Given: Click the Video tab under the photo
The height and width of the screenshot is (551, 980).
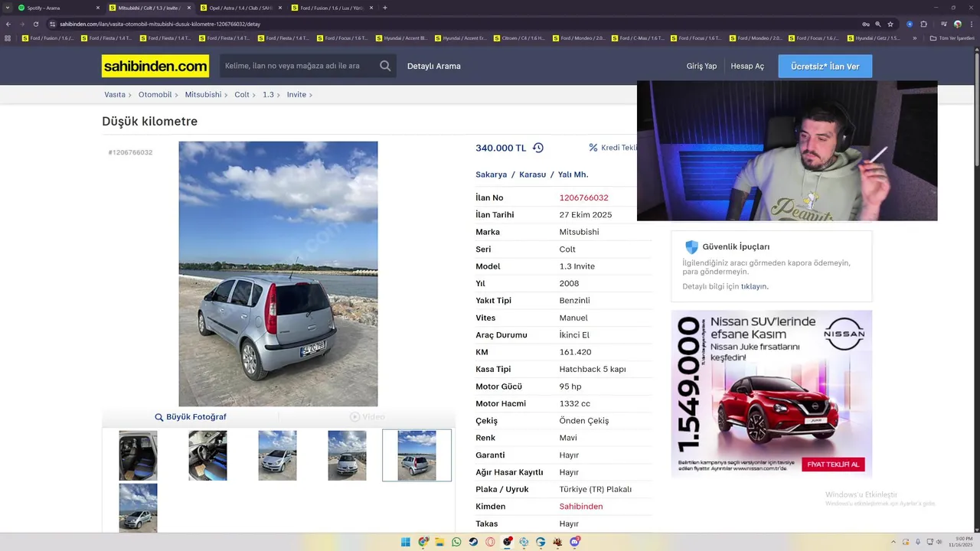Looking at the screenshot, I should [367, 417].
